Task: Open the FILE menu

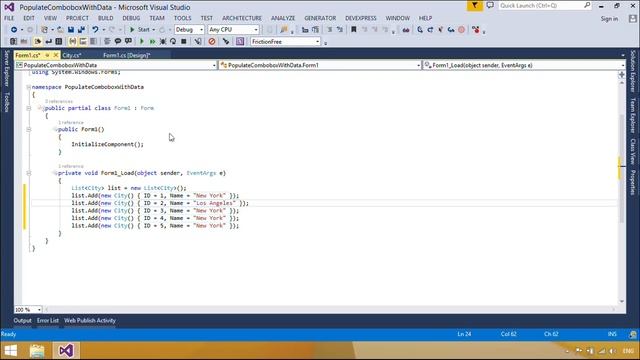Action: click(x=9, y=18)
